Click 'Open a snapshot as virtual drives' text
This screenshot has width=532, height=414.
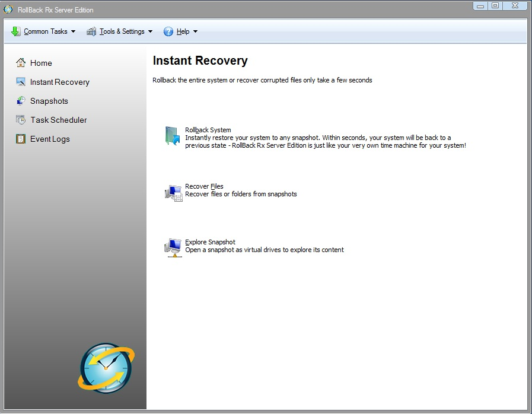click(265, 250)
